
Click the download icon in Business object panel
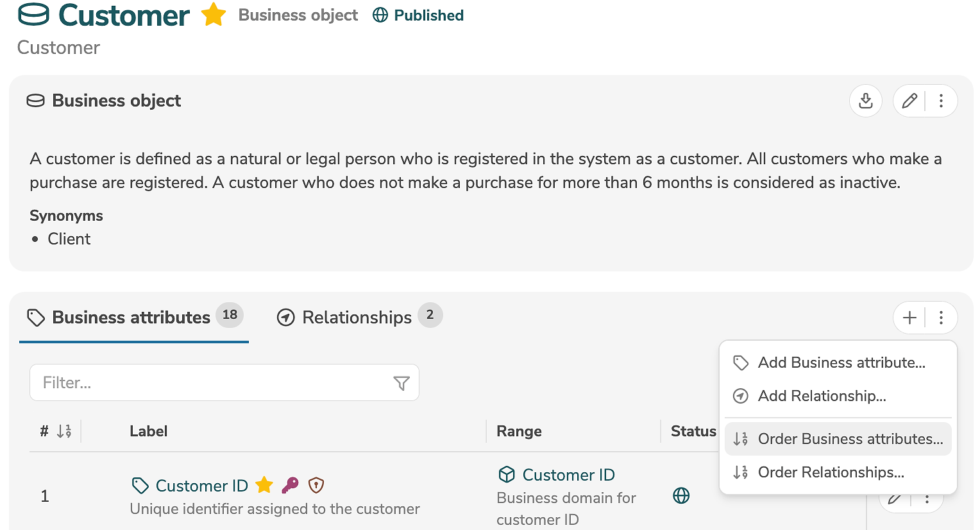click(865, 101)
